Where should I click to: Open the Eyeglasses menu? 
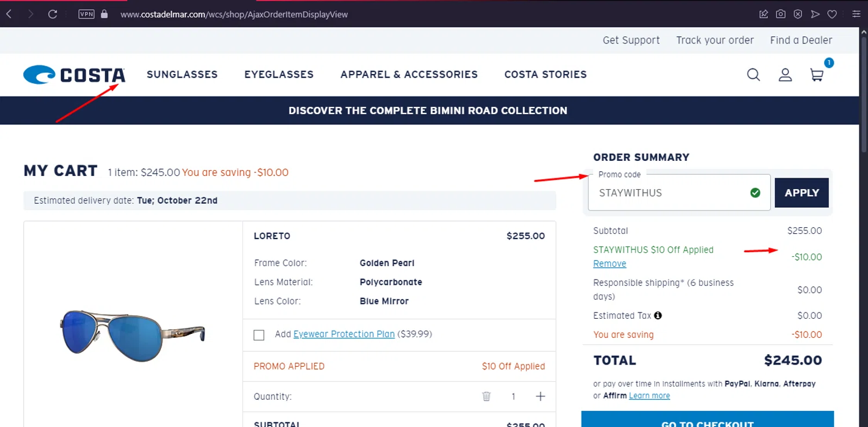coord(279,74)
